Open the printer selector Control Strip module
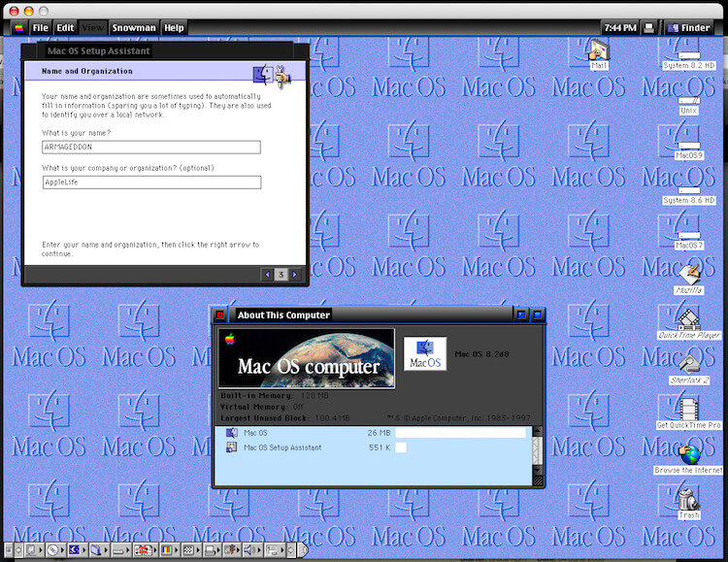The image size is (728, 562). pyautogui.click(x=213, y=550)
